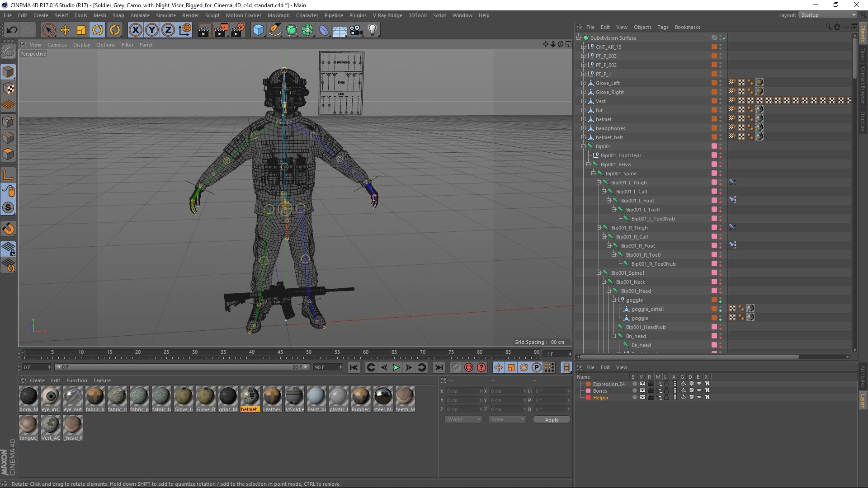
Task: Toggle Y axis lock
Action: 152,30
